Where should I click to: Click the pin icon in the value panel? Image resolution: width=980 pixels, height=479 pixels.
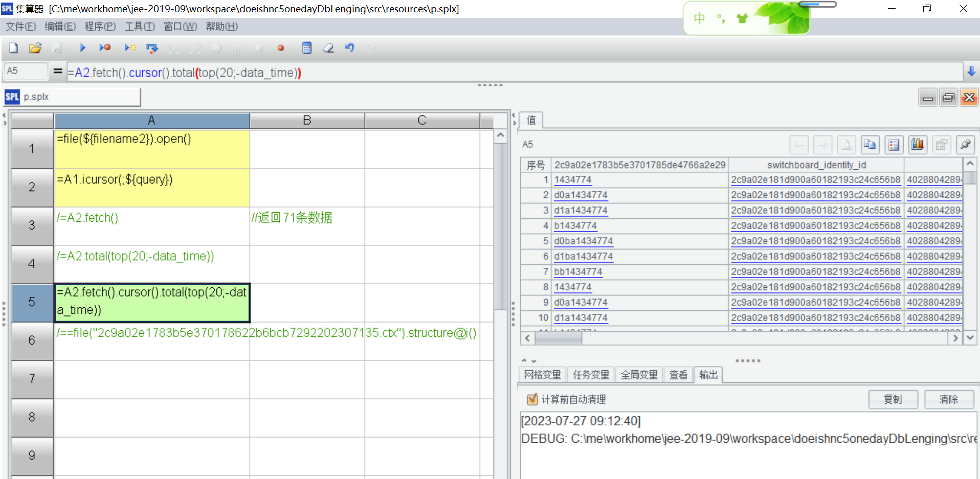point(965,145)
